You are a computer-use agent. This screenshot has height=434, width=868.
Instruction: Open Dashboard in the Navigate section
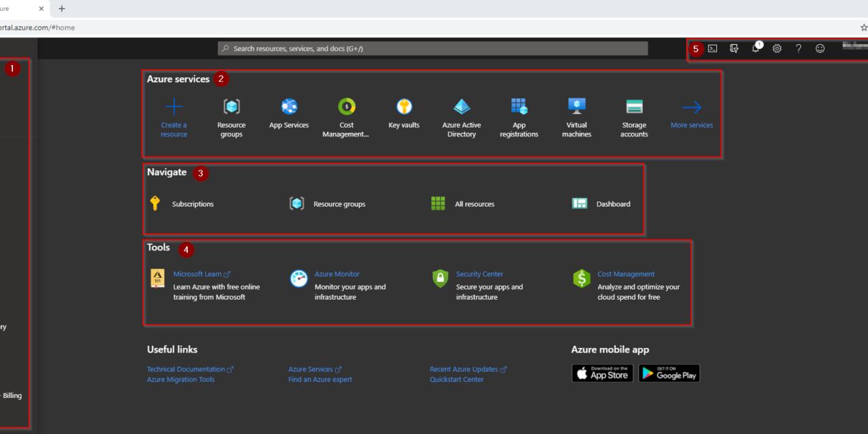(613, 204)
